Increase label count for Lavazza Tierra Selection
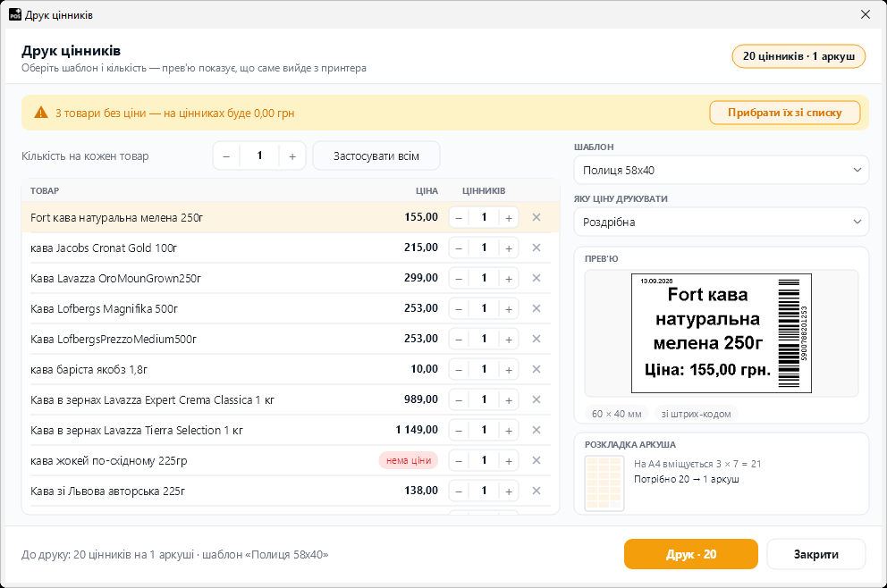Screen dimensions: 887x588 pyautogui.click(x=509, y=430)
